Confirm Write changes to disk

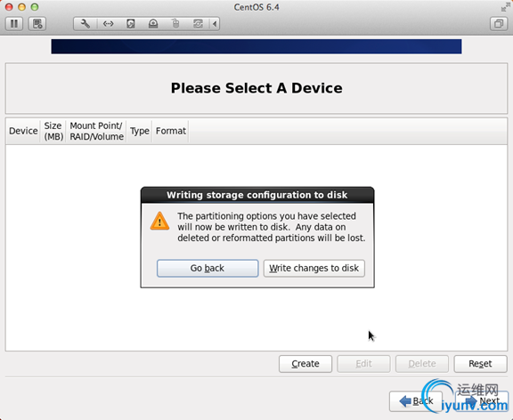point(314,269)
